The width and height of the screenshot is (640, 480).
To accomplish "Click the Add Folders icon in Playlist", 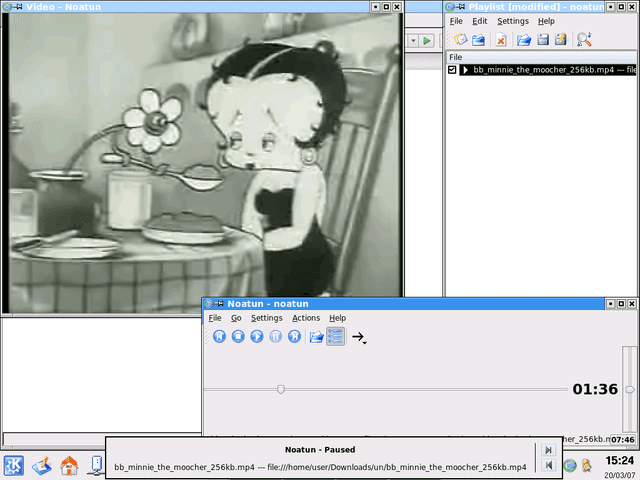I will [479, 40].
